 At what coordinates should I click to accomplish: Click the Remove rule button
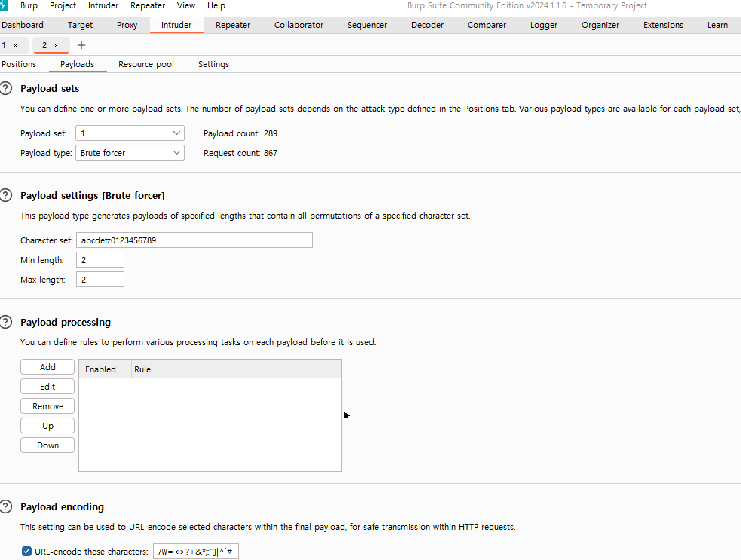point(47,406)
